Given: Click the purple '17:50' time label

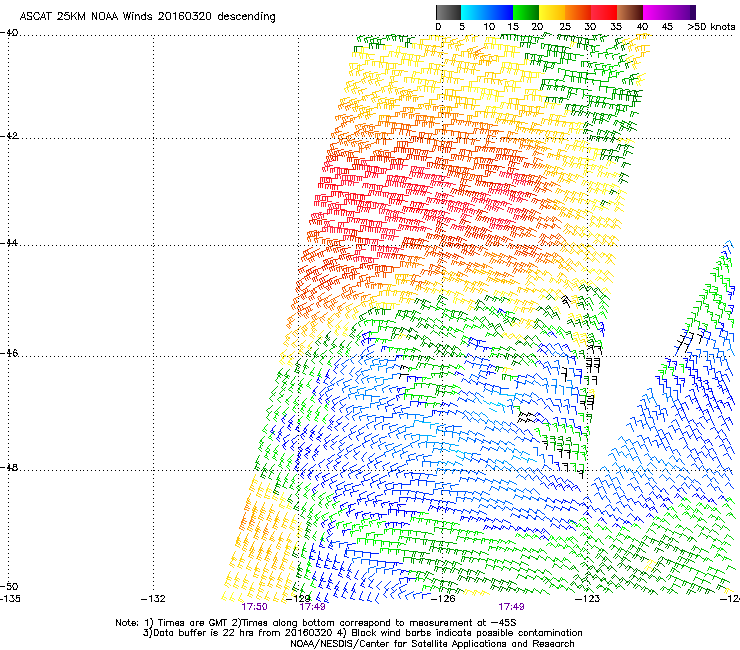Looking at the screenshot, I should [x=254, y=607].
